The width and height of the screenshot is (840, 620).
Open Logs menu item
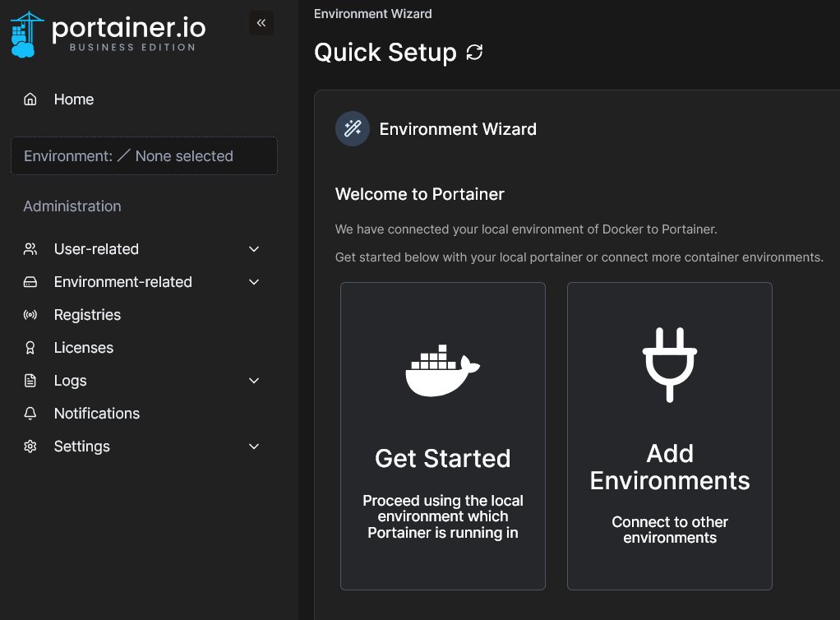tap(70, 381)
